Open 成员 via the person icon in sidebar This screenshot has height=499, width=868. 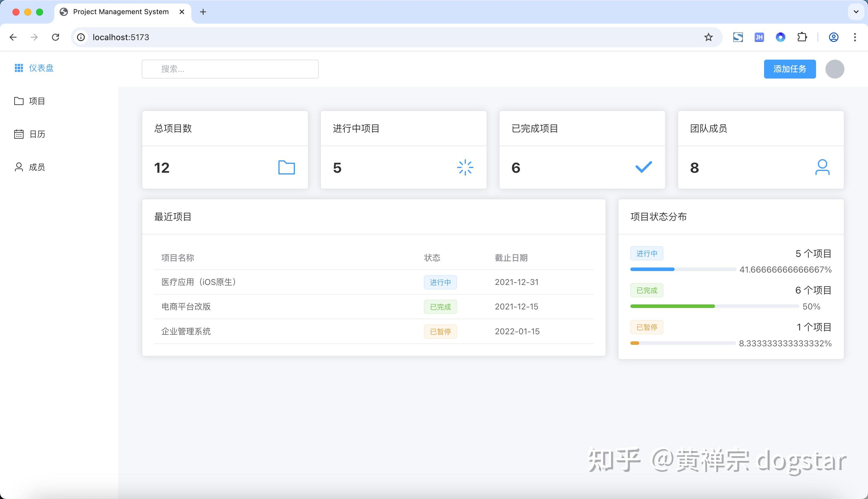[19, 167]
